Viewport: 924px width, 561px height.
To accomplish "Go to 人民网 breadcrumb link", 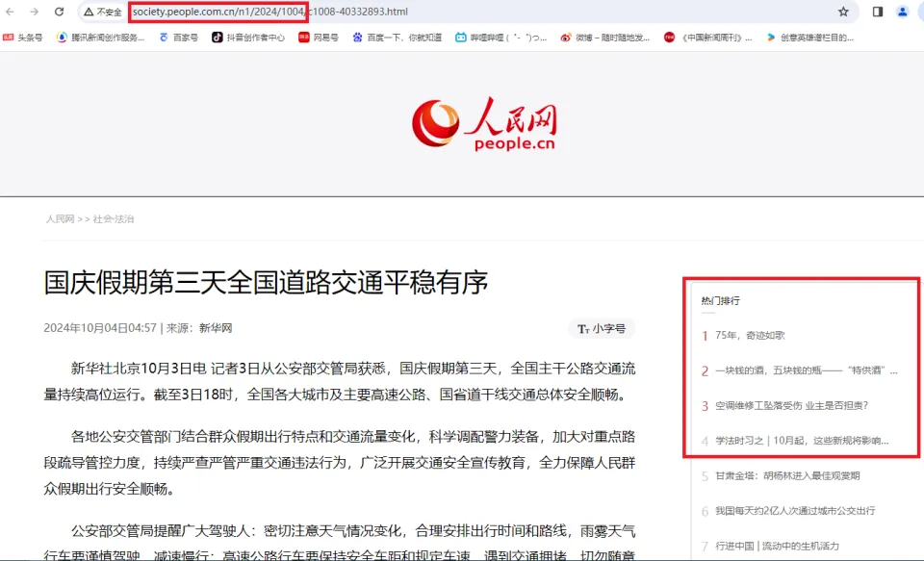I will [x=59, y=219].
